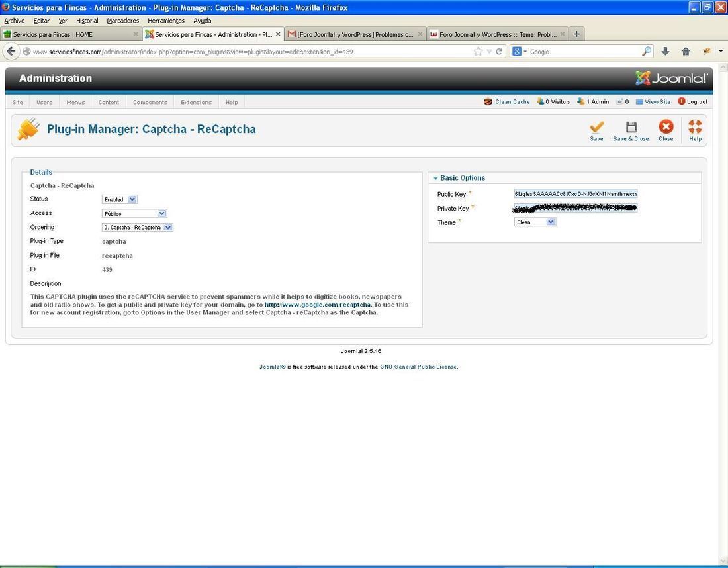Go back with Firefox back arrow
This screenshot has width=728, height=568.
point(11,52)
